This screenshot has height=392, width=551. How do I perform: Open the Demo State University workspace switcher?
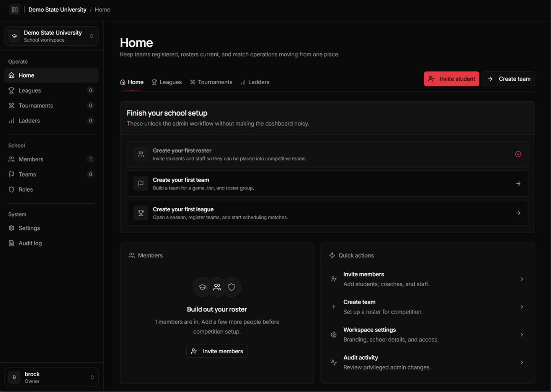[x=51, y=36]
